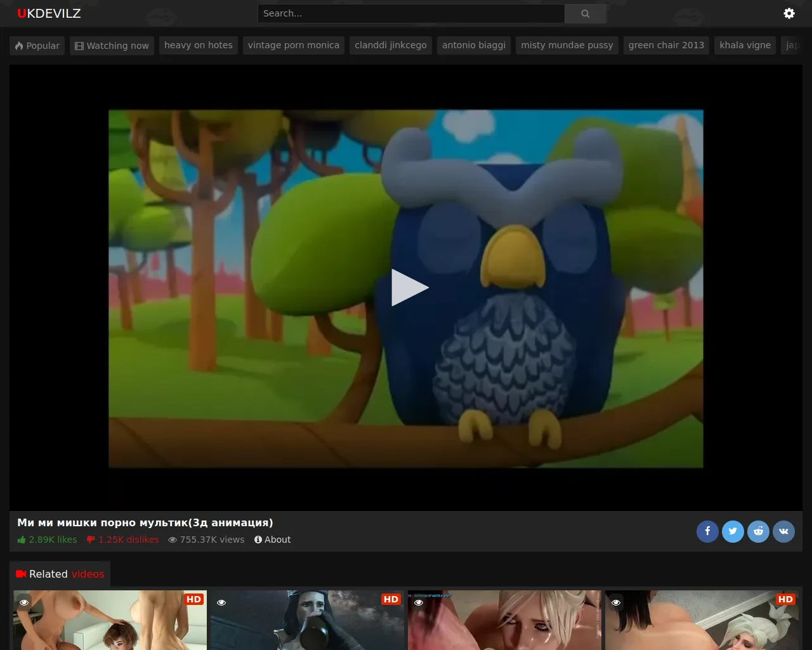Share the video on Twitter
The height and width of the screenshot is (650, 812).
click(x=733, y=531)
